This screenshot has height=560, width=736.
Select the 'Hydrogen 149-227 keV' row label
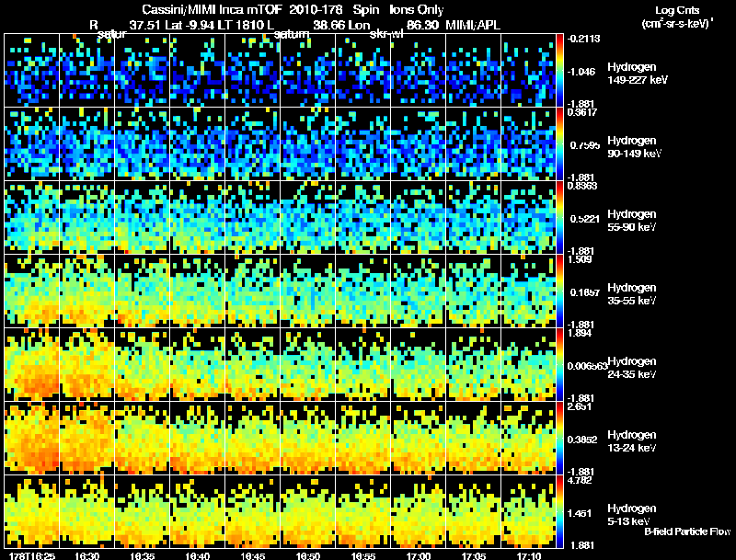click(637, 74)
